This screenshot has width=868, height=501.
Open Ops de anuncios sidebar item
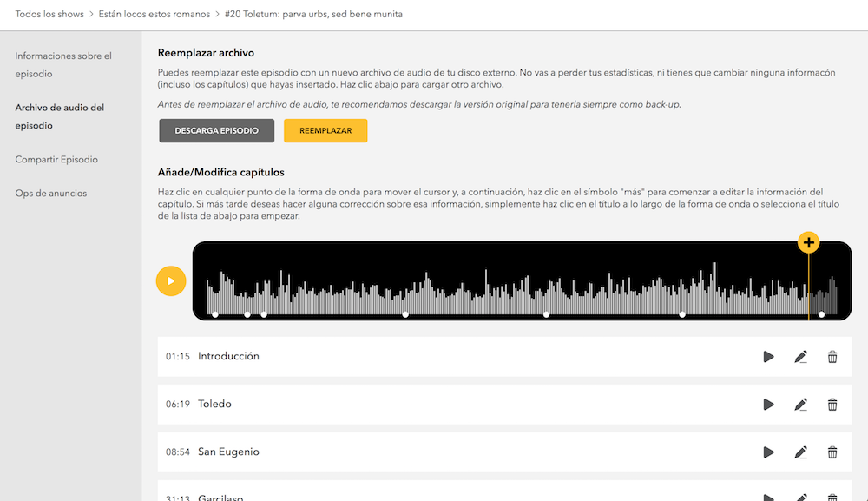51,194
